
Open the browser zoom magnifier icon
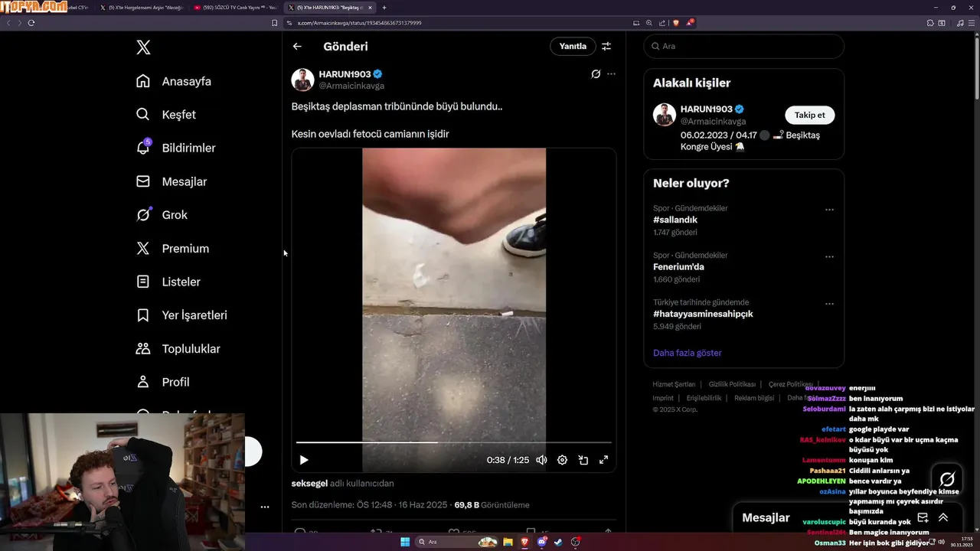[x=649, y=23]
